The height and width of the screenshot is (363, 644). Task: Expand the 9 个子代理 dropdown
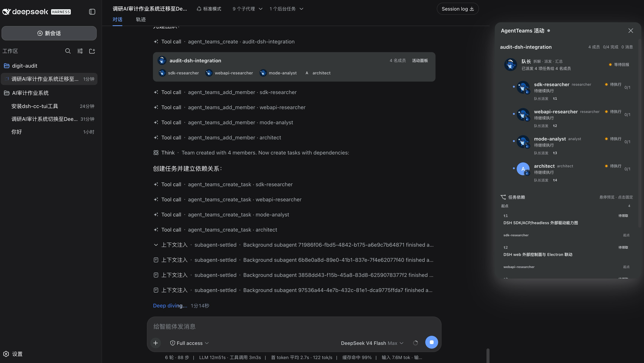point(248,9)
